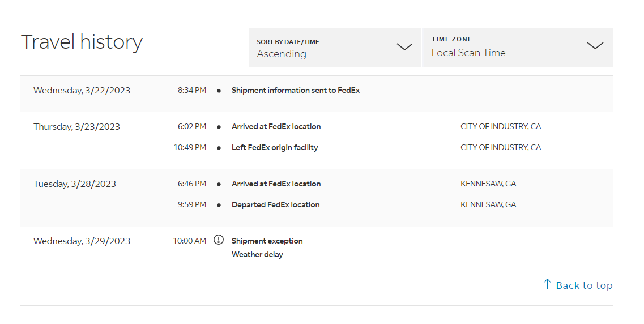Click the Wednesday, 3/29/2023 date label

tap(82, 241)
